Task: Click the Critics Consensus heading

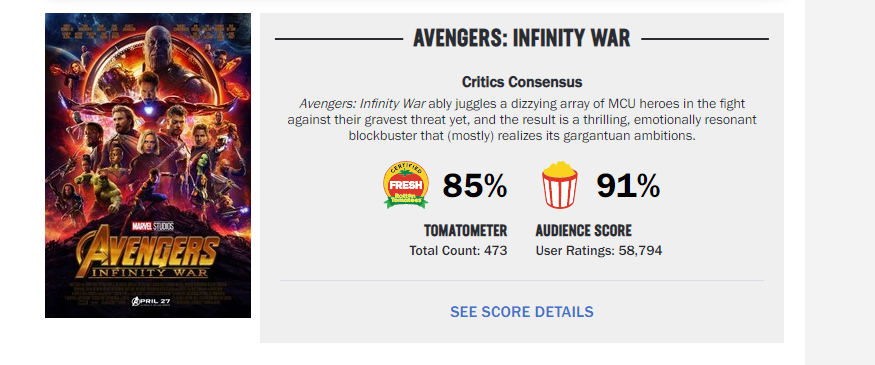Action: tap(522, 82)
